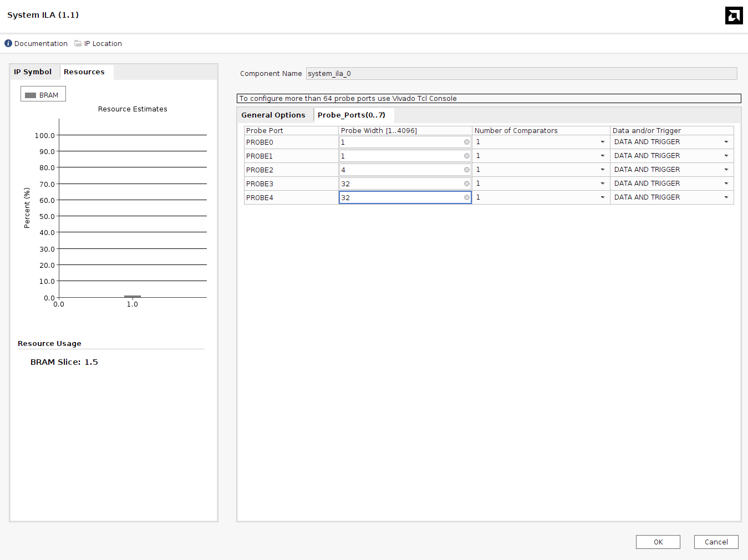Open PROBE1 Number of Comparators dropdown
Screen dimensions: 748x560
541,156
